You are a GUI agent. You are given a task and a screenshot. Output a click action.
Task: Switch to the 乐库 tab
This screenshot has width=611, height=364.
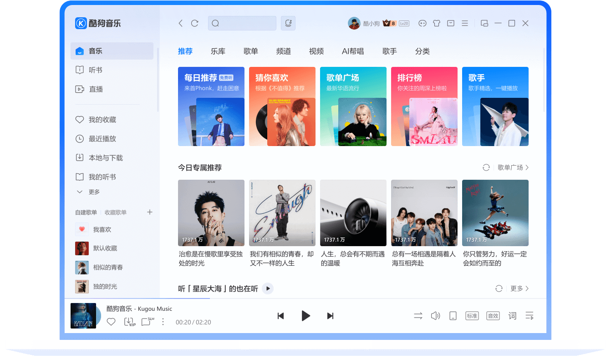click(x=218, y=51)
